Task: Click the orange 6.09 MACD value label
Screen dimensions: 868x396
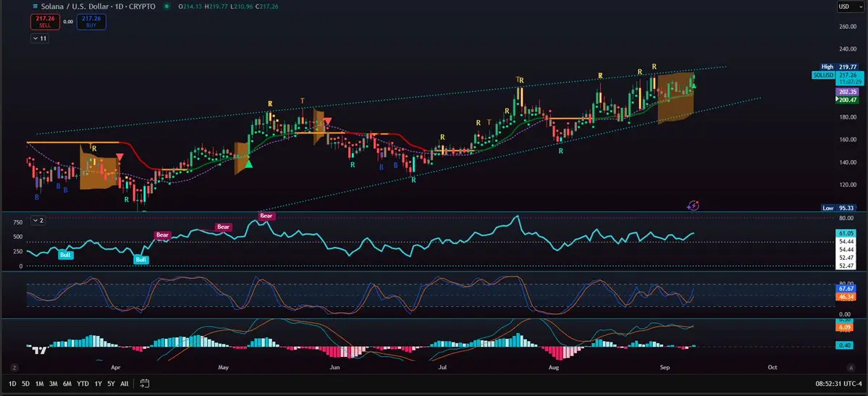Action: point(846,327)
